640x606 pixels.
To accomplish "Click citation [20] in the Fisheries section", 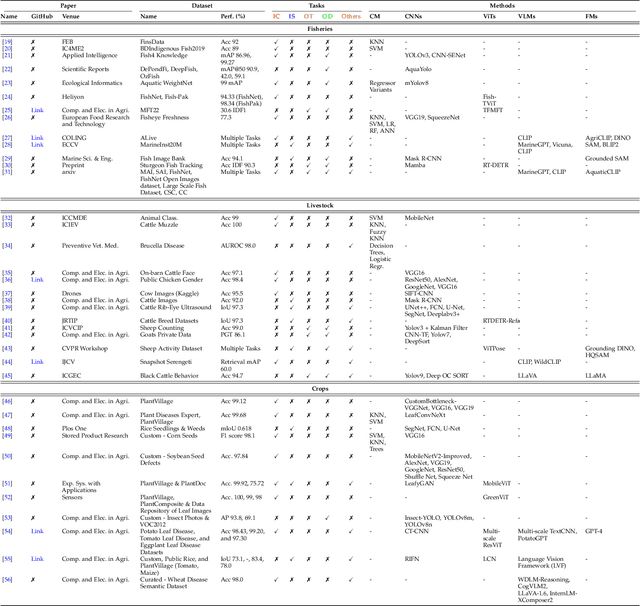I will (7, 49).
